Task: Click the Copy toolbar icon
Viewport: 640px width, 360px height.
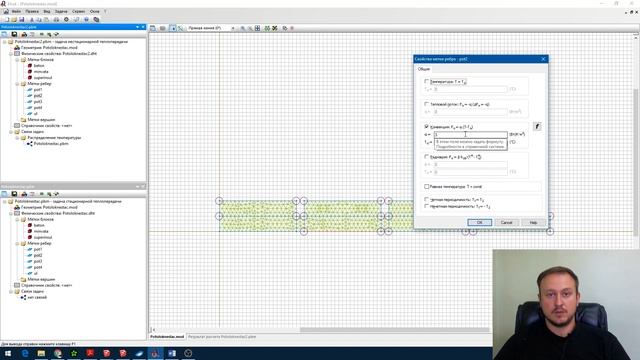Action: 39,20
